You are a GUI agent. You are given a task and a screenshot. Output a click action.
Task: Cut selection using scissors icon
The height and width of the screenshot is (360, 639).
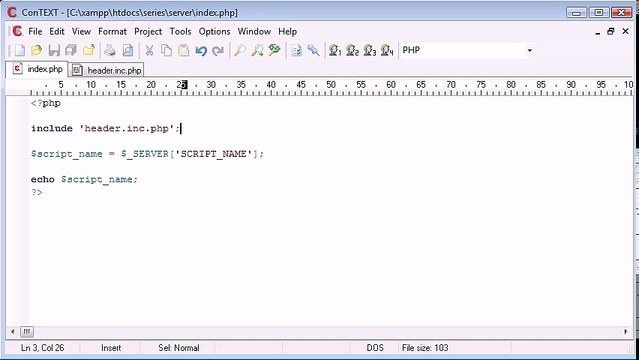(x=149, y=51)
